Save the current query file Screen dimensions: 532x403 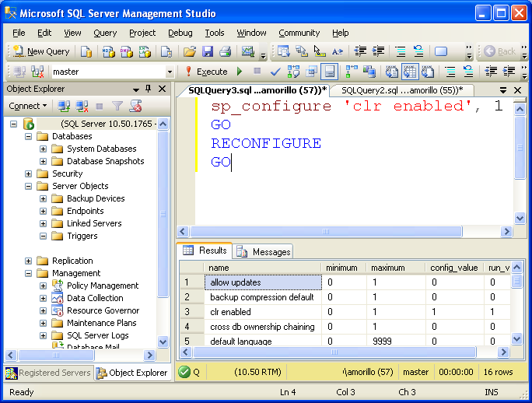point(208,51)
